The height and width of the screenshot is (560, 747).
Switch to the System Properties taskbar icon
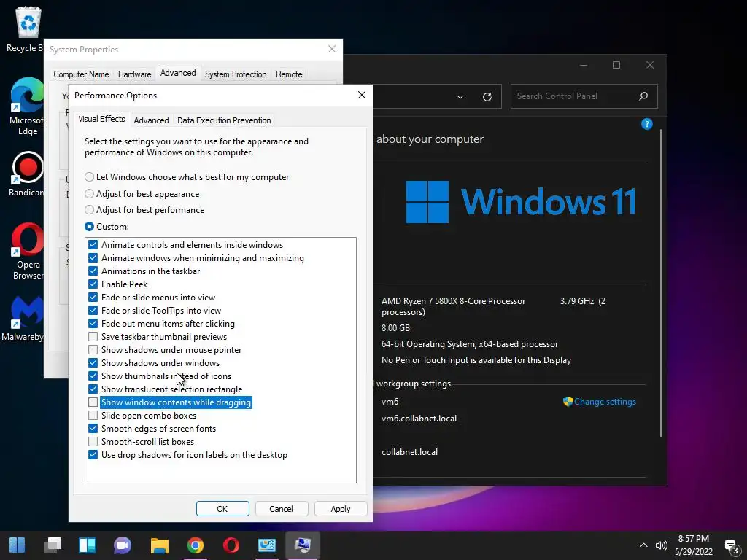(x=303, y=545)
